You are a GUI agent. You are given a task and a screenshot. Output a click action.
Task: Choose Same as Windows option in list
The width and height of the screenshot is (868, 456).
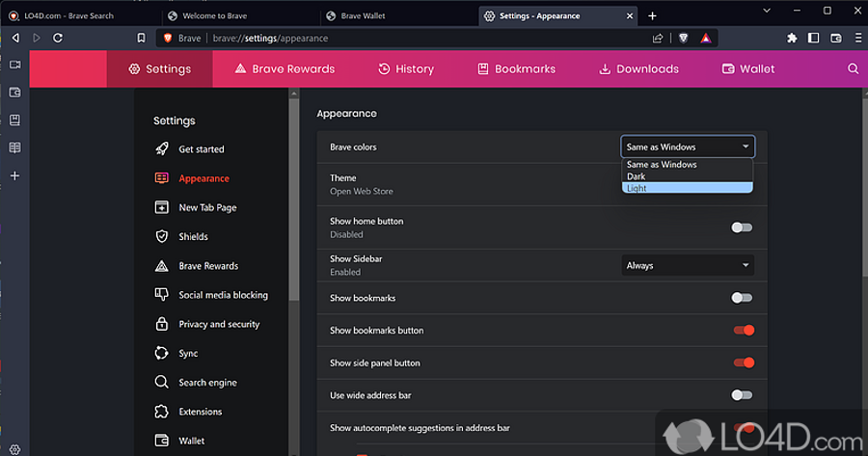pyautogui.click(x=688, y=164)
